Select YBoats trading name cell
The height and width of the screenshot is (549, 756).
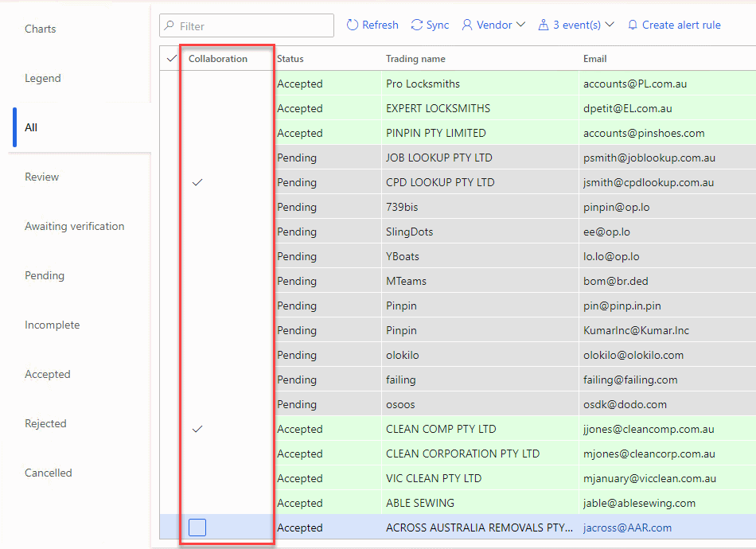click(x=480, y=256)
